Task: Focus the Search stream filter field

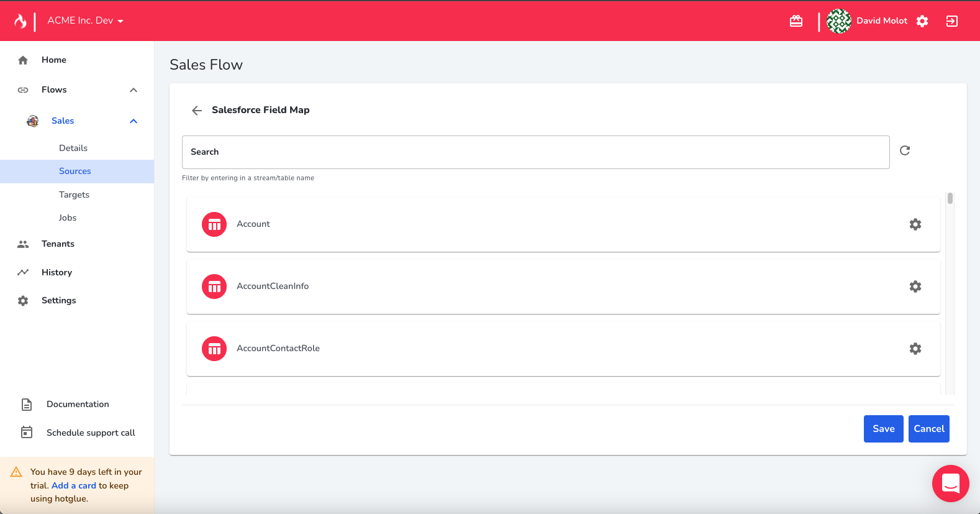Action: click(536, 152)
